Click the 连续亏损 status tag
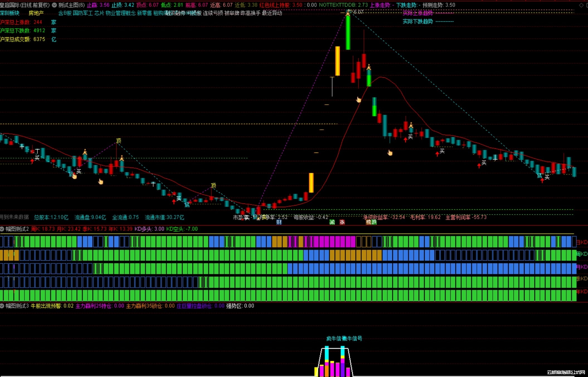588x377 pixels. pyautogui.click(x=213, y=13)
